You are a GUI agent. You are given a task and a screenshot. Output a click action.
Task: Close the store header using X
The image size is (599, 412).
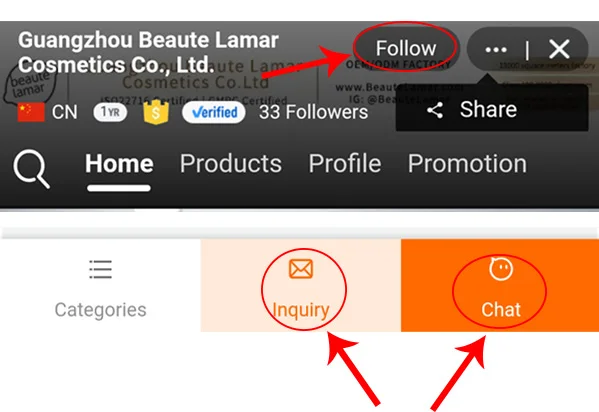coord(559,49)
